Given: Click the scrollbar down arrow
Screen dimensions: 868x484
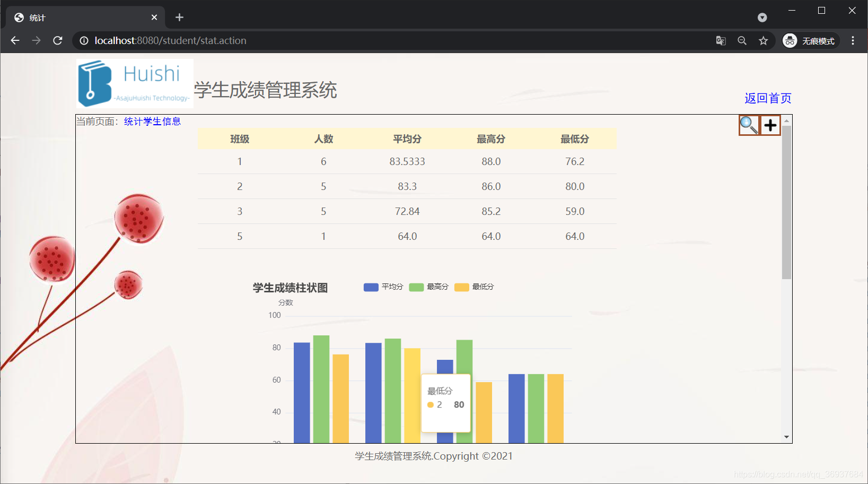Looking at the screenshot, I should tap(786, 437).
